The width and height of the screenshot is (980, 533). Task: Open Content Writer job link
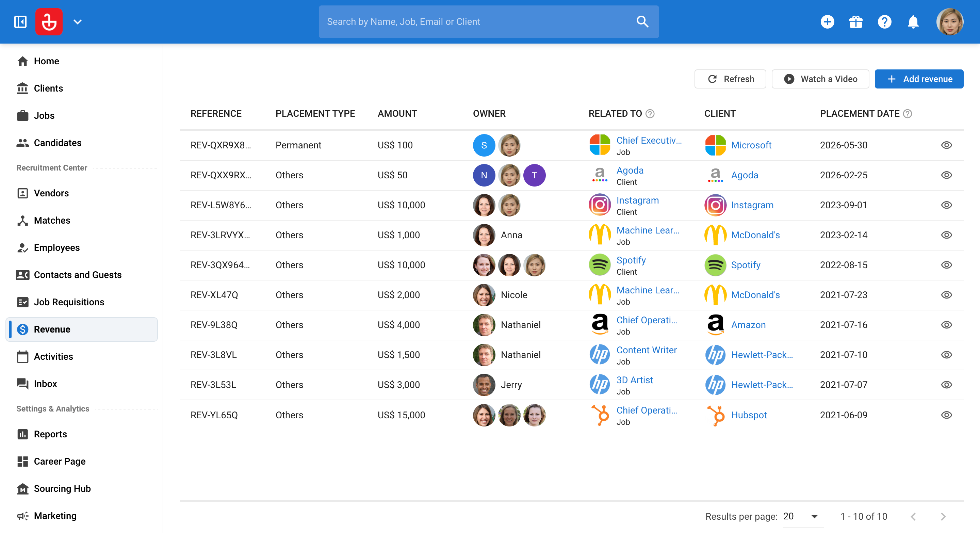point(647,350)
